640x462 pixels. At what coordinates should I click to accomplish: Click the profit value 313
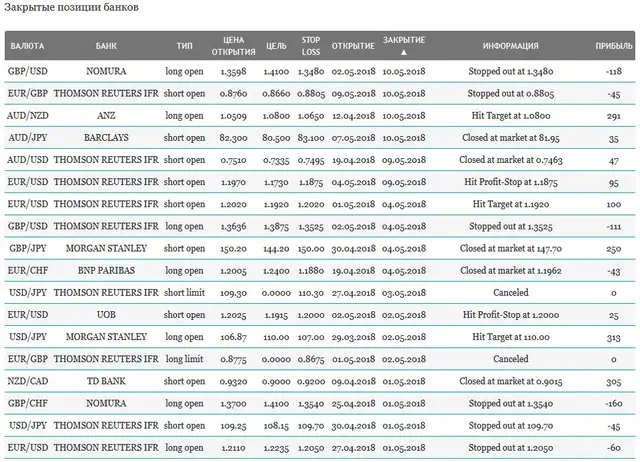(x=614, y=337)
